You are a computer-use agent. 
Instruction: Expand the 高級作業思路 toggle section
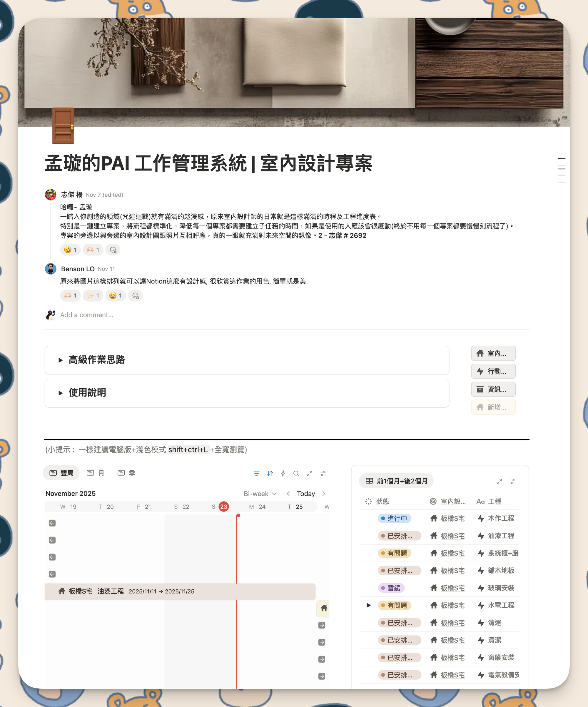61,360
